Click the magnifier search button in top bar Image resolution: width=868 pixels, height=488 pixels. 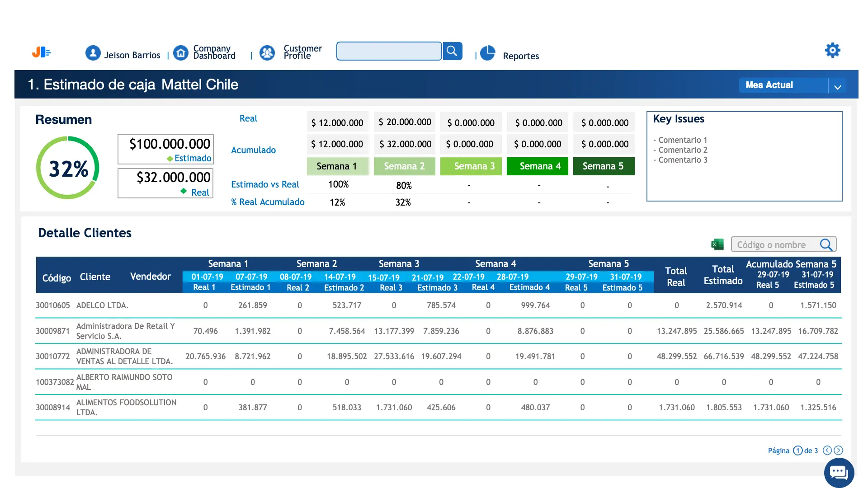[x=452, y=51]
